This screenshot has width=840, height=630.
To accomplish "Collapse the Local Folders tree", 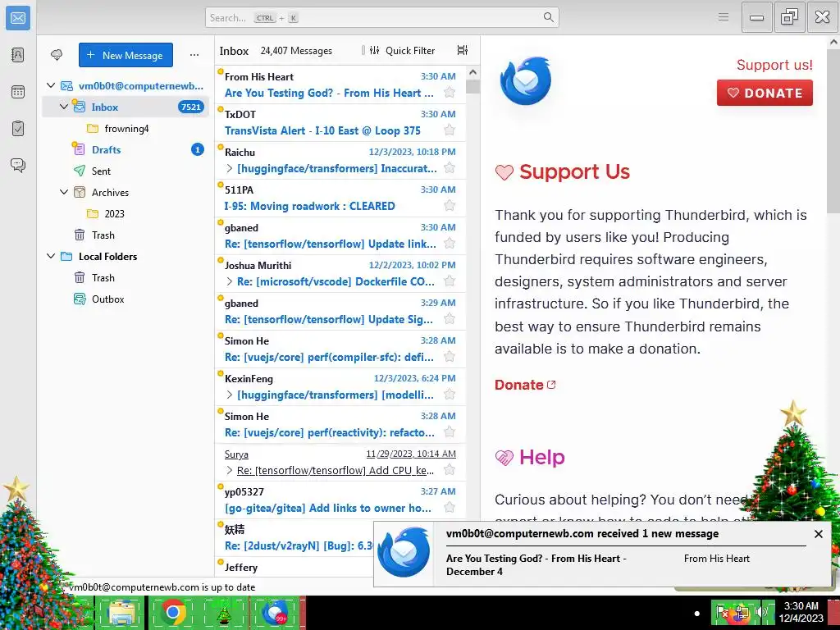I will pos(51,256).
